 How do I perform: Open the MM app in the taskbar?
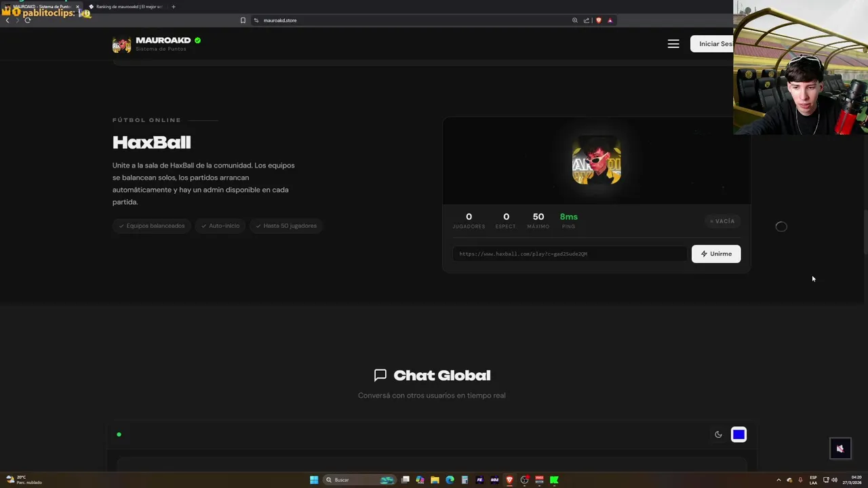(494, 480)
